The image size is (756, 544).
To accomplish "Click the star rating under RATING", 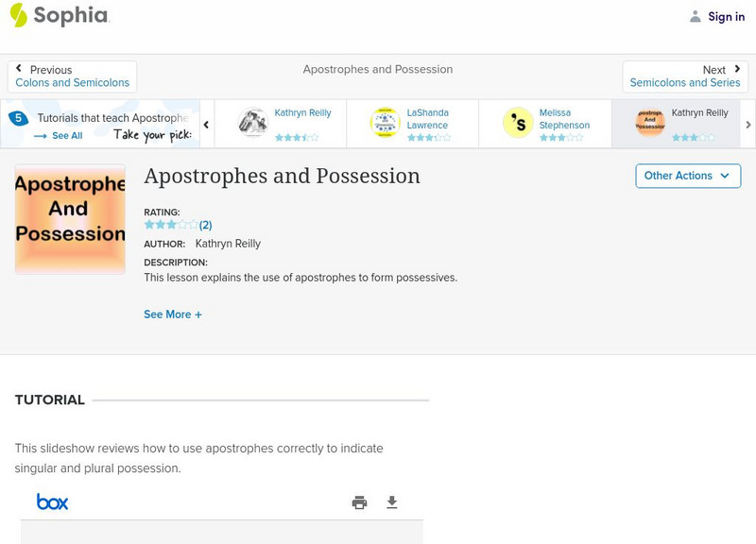I will click(x=170, y=225).
